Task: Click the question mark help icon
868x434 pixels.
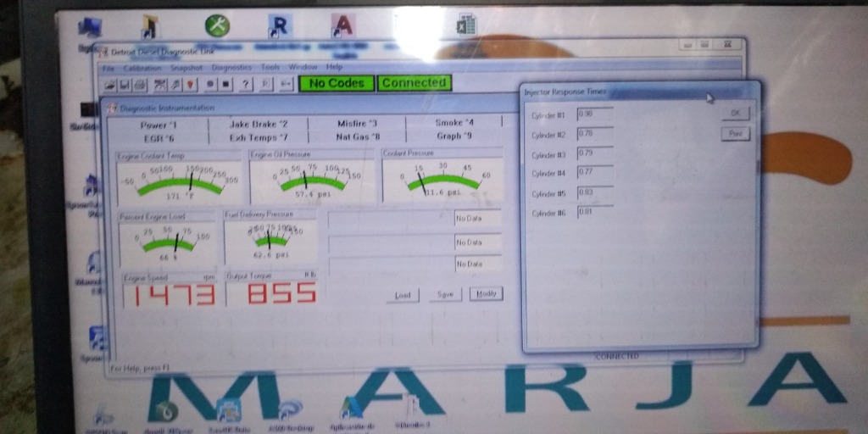Action: point(247,85)
